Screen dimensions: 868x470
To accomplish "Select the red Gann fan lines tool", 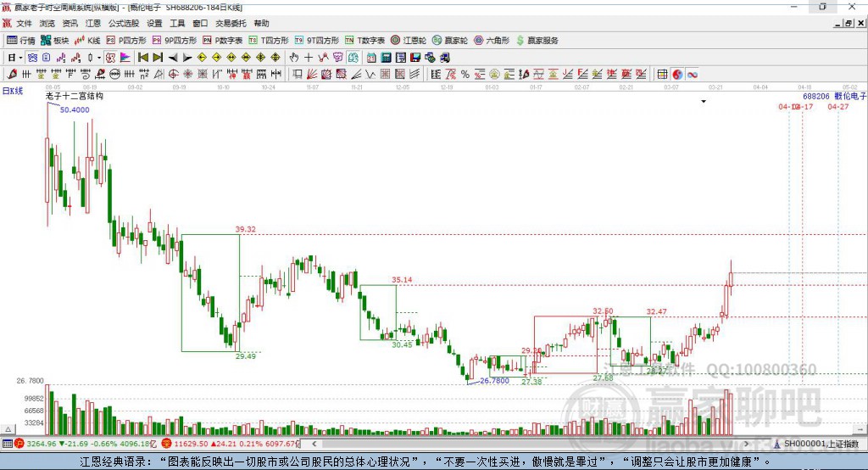I will tap(312, 75).
